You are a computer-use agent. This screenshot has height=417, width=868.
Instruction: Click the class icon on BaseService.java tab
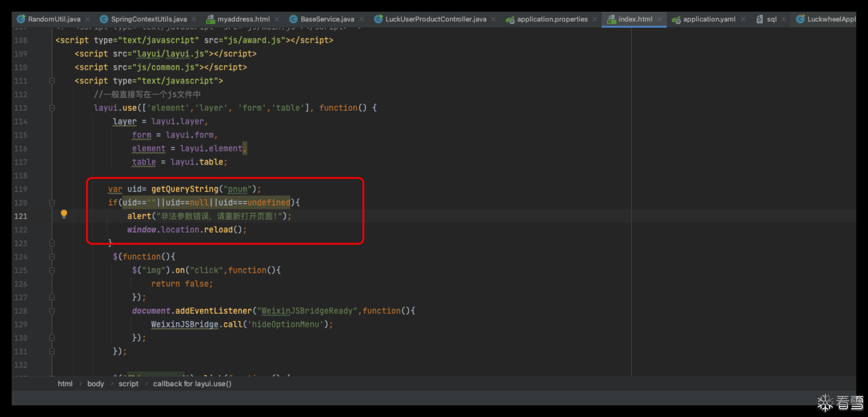(293, 19)
